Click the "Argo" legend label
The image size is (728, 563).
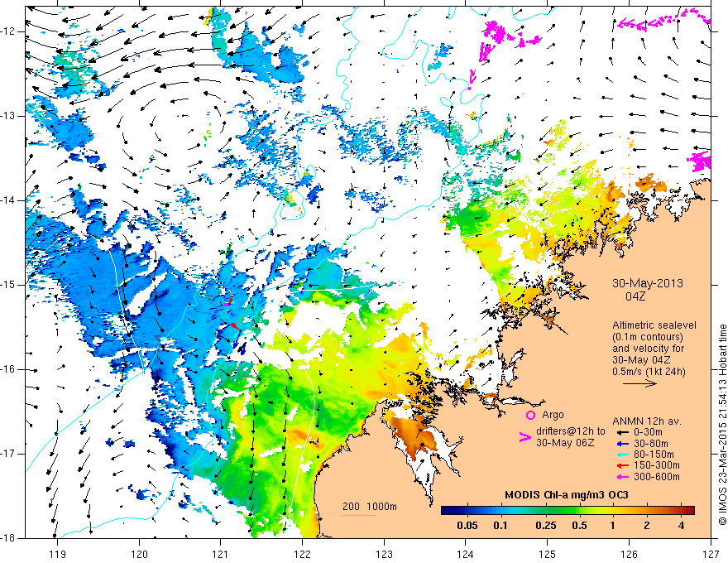[553, 415]
